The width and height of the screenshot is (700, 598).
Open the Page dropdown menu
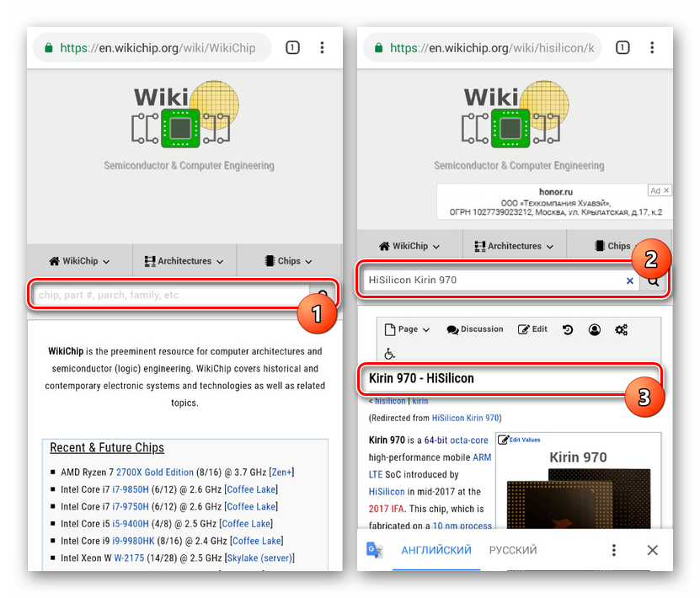point(407,329)
